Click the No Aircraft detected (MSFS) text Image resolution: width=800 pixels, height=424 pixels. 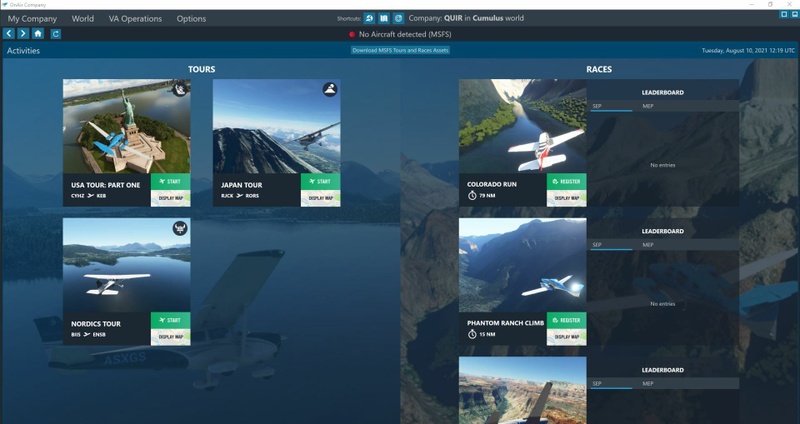pyautogui.click(x=405, y=34)
